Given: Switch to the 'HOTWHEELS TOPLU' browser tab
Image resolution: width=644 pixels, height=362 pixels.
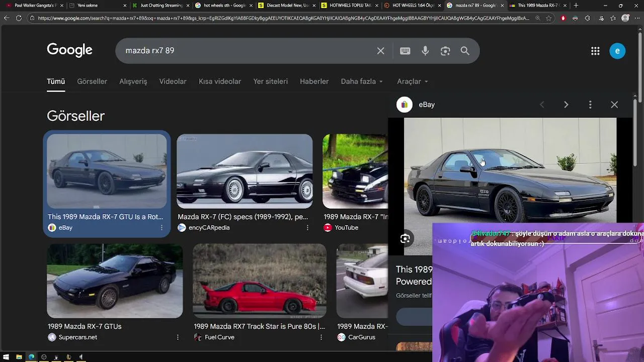Looking at the screenshot, I should [x=349, y=6].
